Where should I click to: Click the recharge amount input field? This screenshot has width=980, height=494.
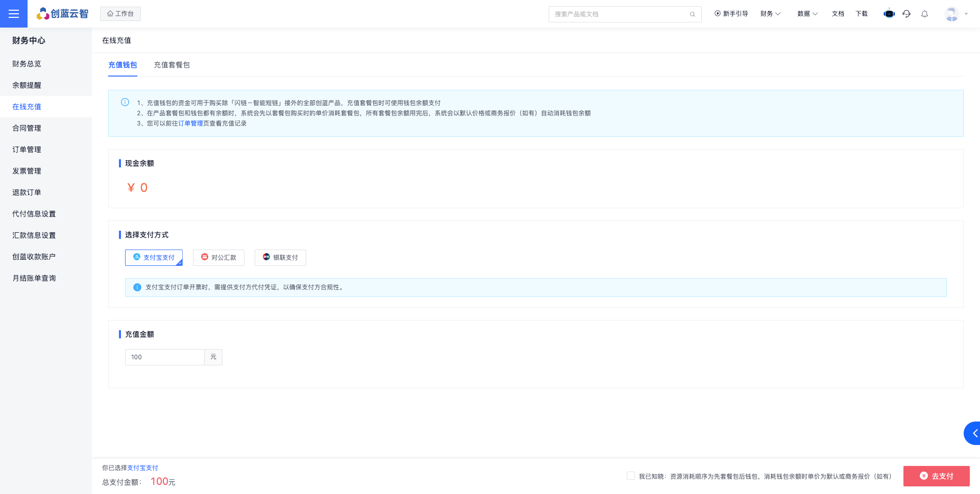(x=164, y=357)
